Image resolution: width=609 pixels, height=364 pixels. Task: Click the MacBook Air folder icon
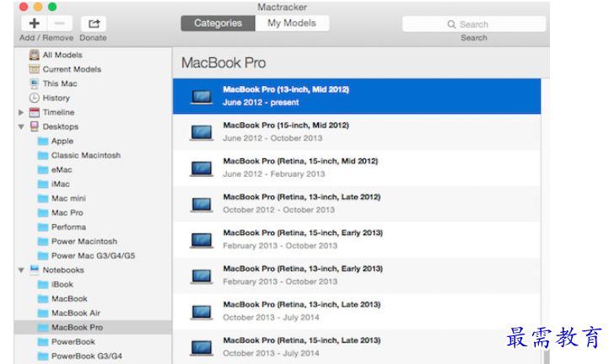tap(43, 313)
